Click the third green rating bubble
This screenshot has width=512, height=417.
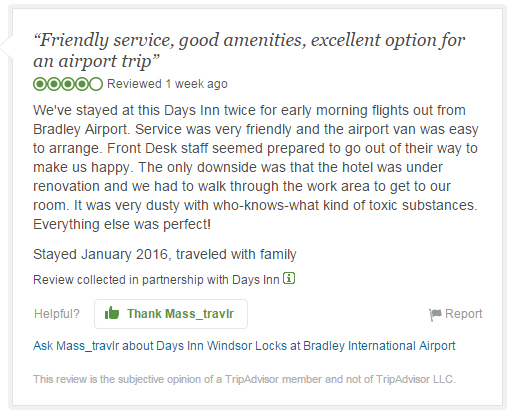(x=68, y=84)
